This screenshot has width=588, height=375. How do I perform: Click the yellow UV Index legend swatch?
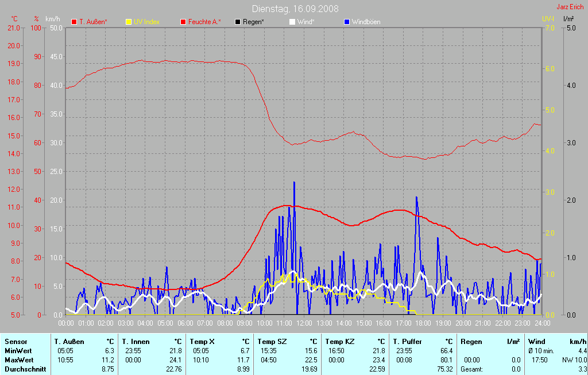[129, 22]
